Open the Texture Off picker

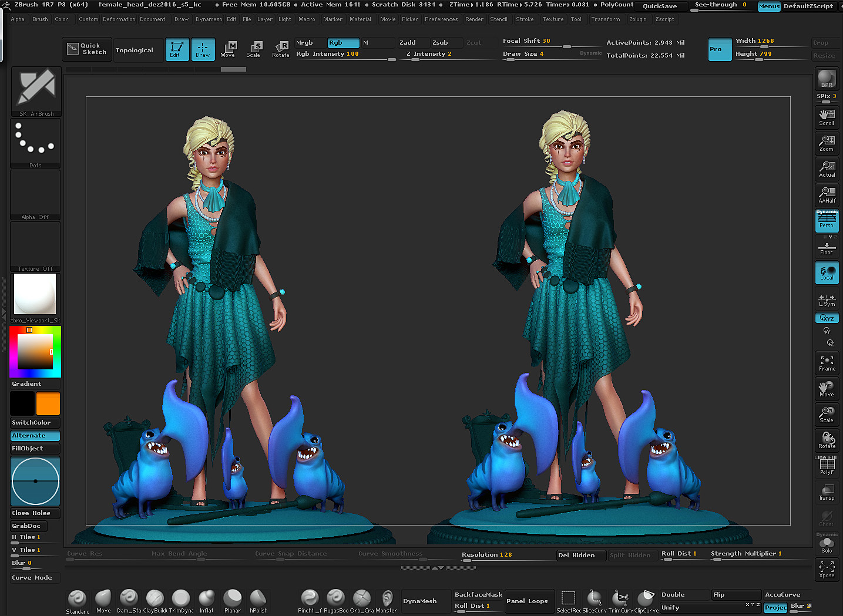pyautogui.click(x=35, y=247)
